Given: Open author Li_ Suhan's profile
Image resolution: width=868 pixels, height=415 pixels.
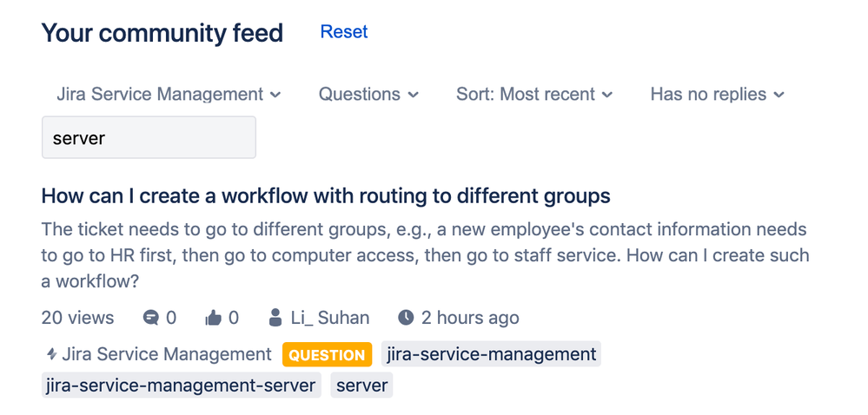Looking at the screenshot, I should (330, 318).
